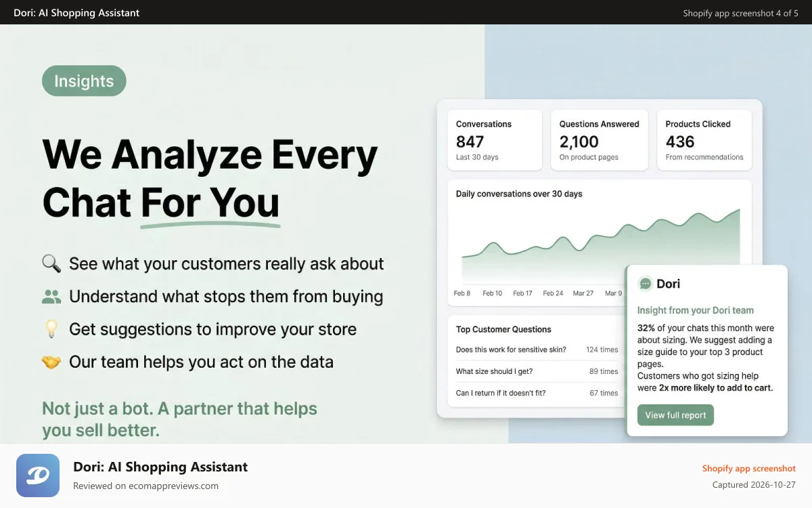Viewport: 812px width, 508px height.
Task: Click the Daily conversations over 30 days chart
Action: [600, 242]
